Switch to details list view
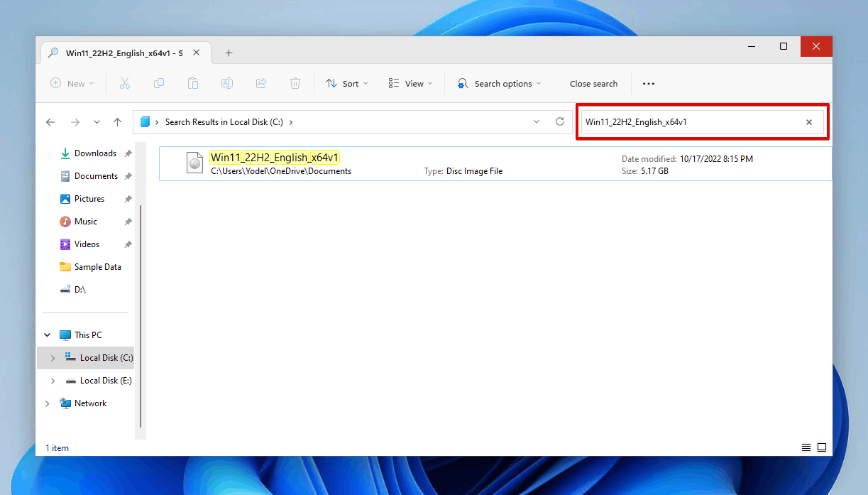This screenshot has height=495, width=868. (806, 447)
